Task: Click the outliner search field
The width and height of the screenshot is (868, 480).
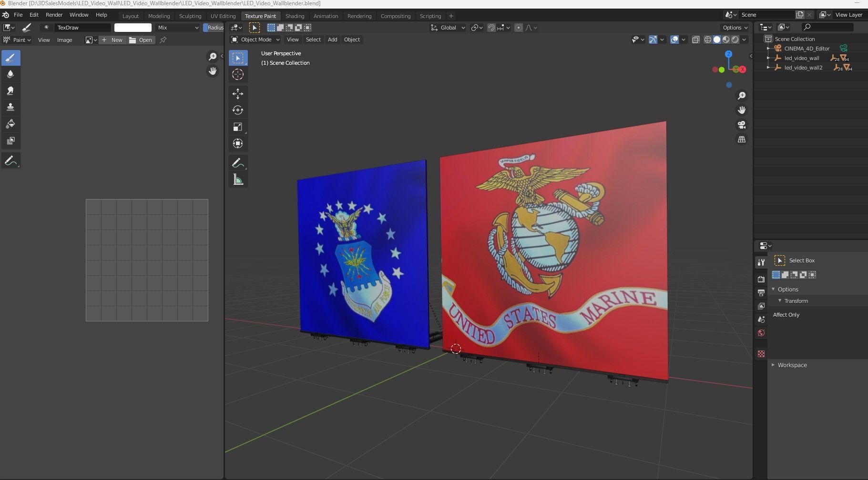Action: point(827,27)
